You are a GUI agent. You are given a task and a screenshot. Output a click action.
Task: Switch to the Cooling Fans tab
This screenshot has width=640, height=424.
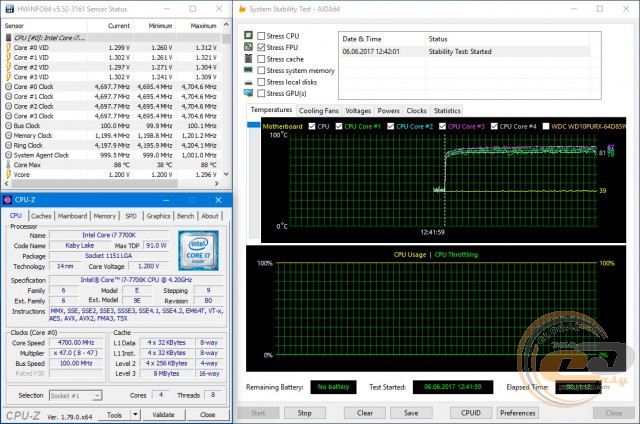coord(318,111)
